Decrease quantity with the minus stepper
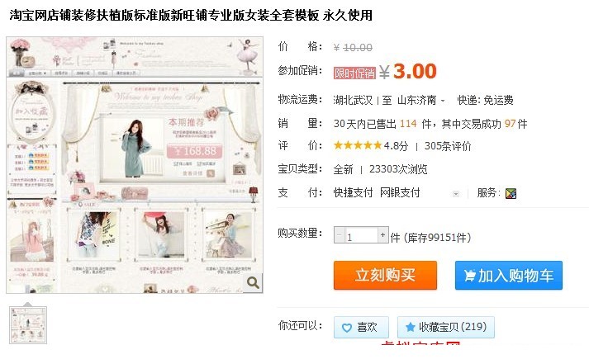589x364 pixels. [x=340, y=235]
